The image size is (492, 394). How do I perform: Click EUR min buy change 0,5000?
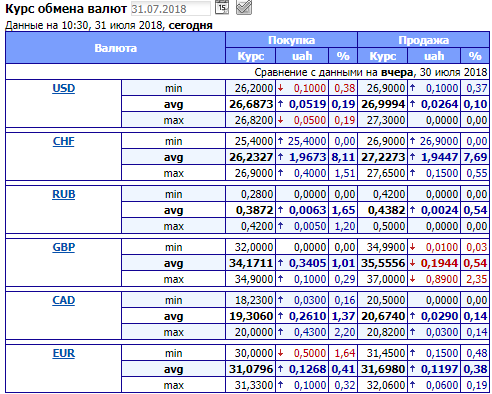[310, 353]
